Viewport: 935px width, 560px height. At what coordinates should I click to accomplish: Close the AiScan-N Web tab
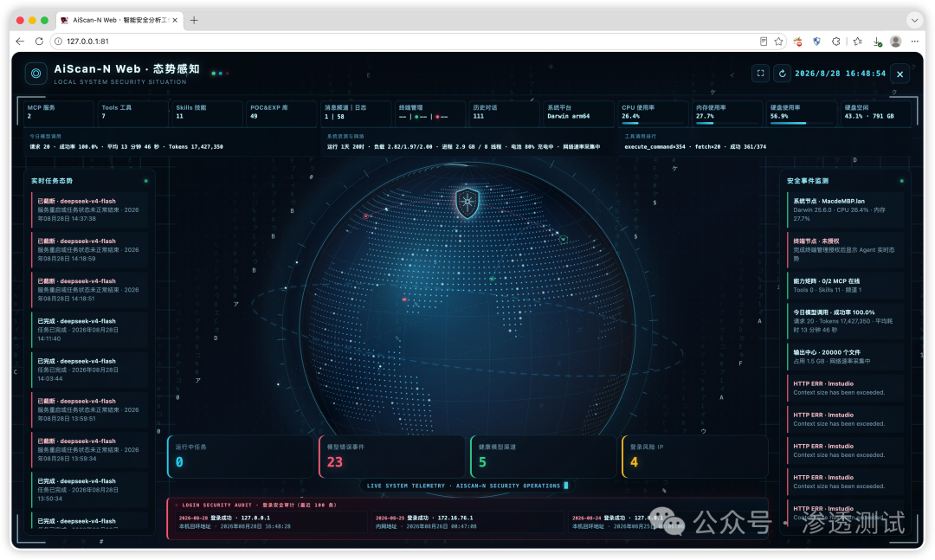point(175,20)
